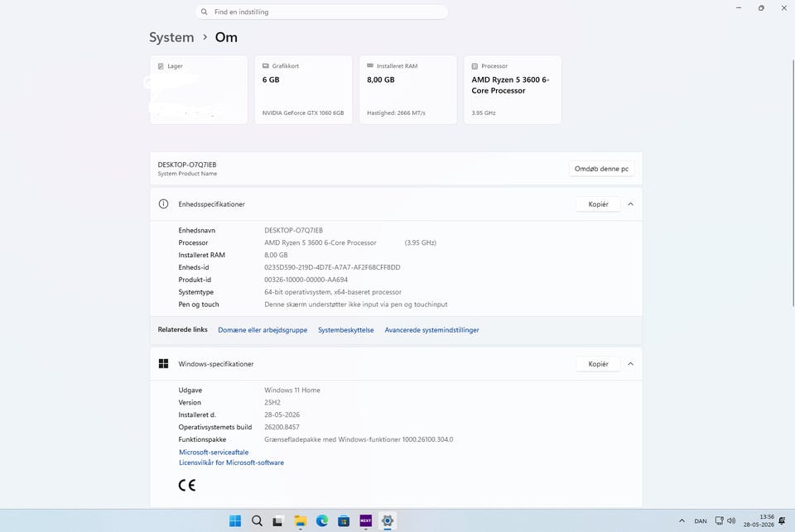Select the Produkt-id value 00326-10000
Viewport: 795px width, 532px height.
coord(306,280)
